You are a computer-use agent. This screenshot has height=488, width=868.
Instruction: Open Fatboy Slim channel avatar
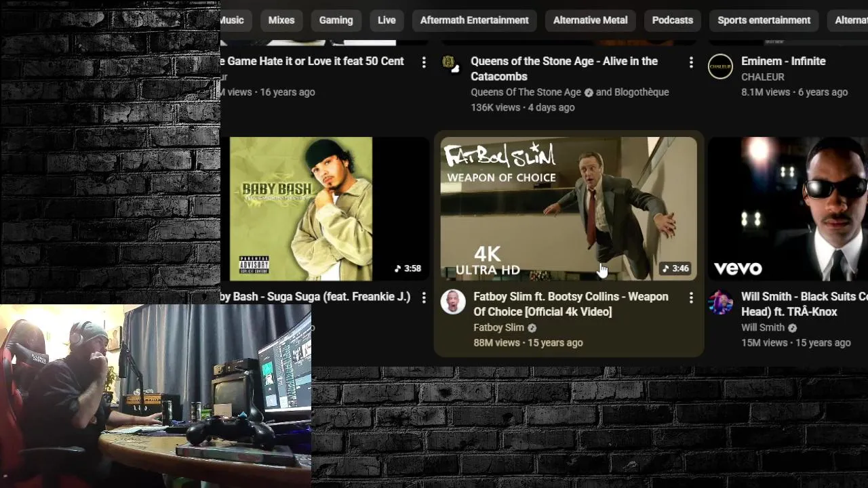(x=453, y=302)
